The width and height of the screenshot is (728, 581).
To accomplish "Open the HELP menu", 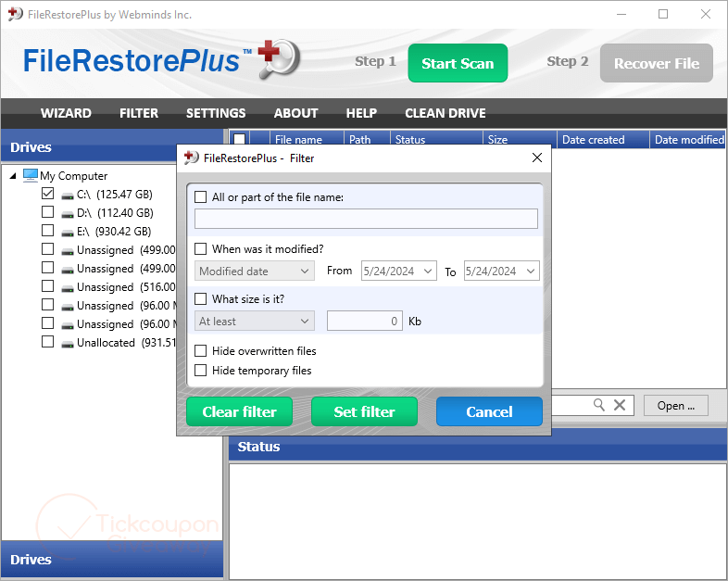I will (361, 113).
